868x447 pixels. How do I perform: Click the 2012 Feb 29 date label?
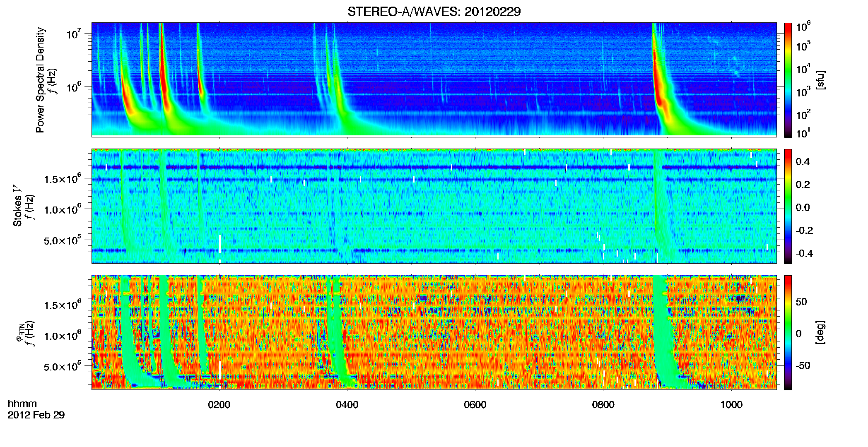pos(36,415)
